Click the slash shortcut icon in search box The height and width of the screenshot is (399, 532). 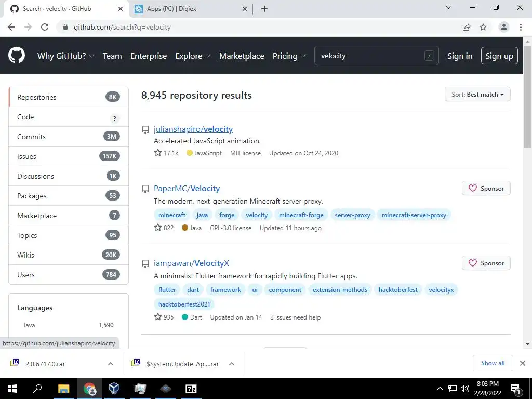pyautogui.click(x=429, y=56)
